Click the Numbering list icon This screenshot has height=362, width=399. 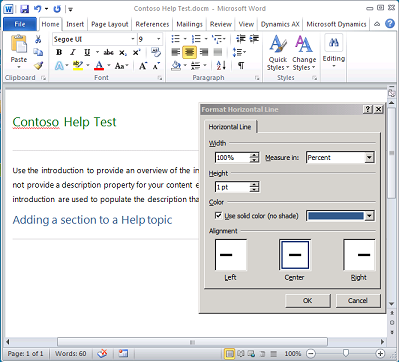[x=196, y=39]
